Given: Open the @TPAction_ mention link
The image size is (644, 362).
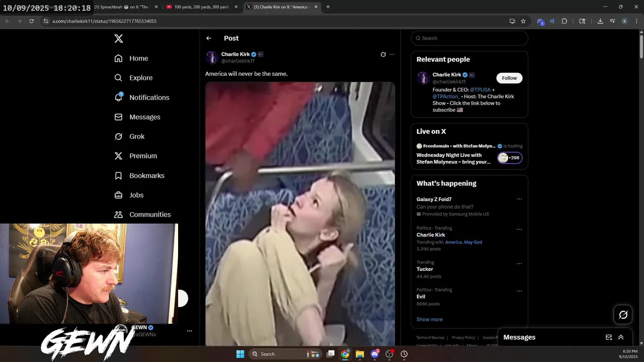Looking at the screenshot, I should coord(446,97).
